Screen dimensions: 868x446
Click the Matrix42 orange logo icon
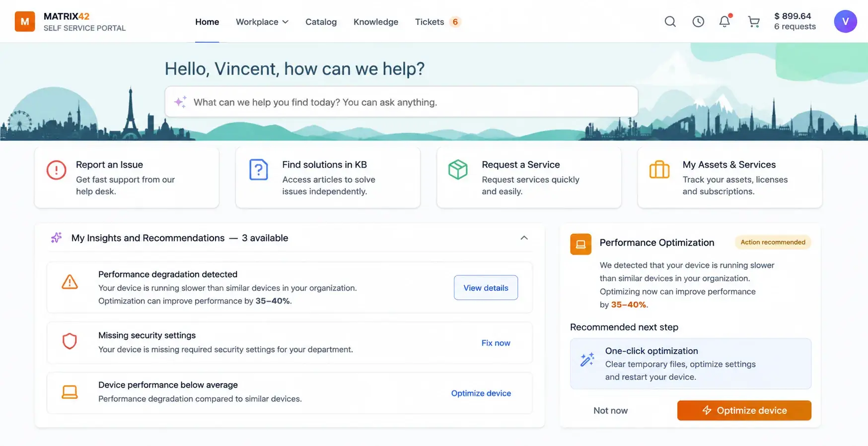point(25,21)
